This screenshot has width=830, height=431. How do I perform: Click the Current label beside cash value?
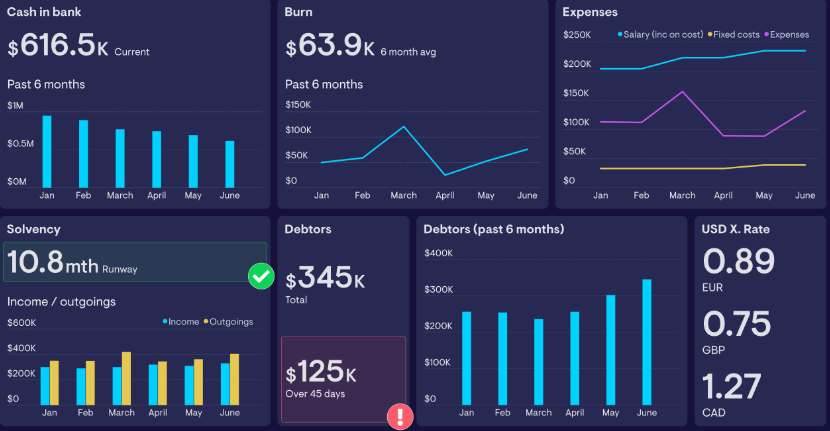point(132,52)
